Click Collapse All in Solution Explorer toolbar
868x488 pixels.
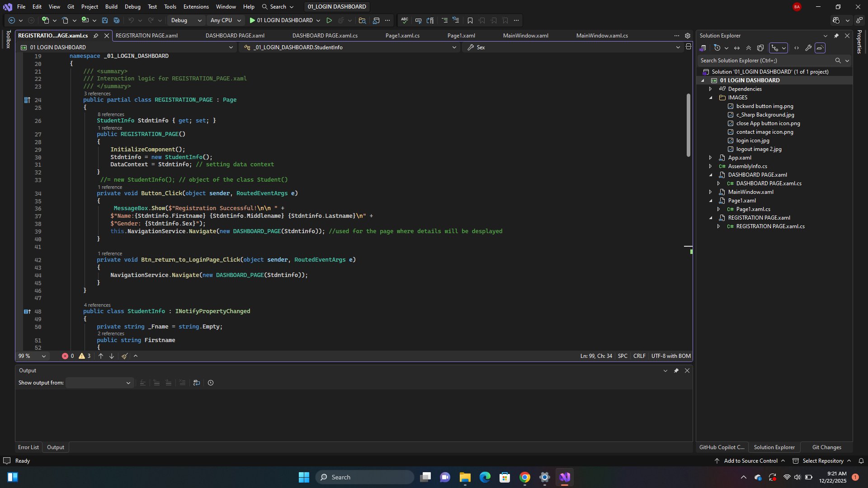(x=749, y=48)
